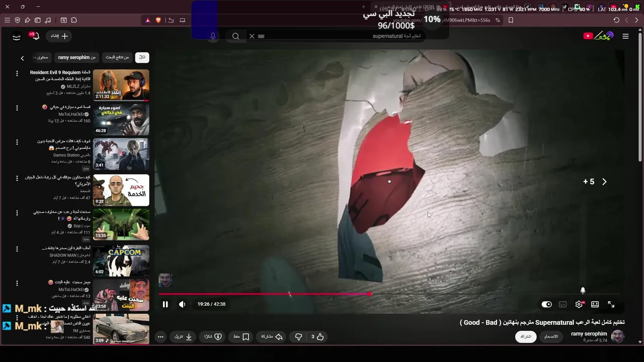Open Brave Leo AI sparkle icon
The width and height of the screenshot is (644, 362).
[27, 20]
